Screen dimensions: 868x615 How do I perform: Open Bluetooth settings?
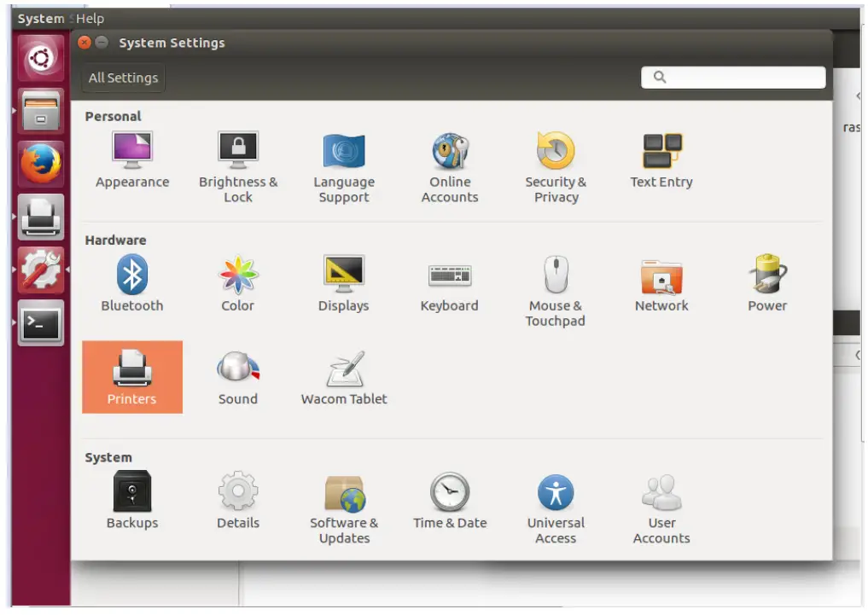coord(131,283)
